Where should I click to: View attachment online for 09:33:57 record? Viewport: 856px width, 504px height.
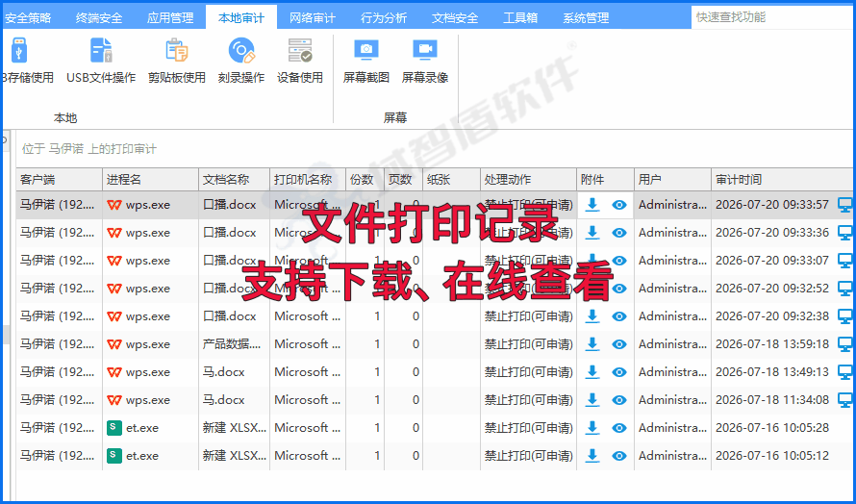[619, 205]
